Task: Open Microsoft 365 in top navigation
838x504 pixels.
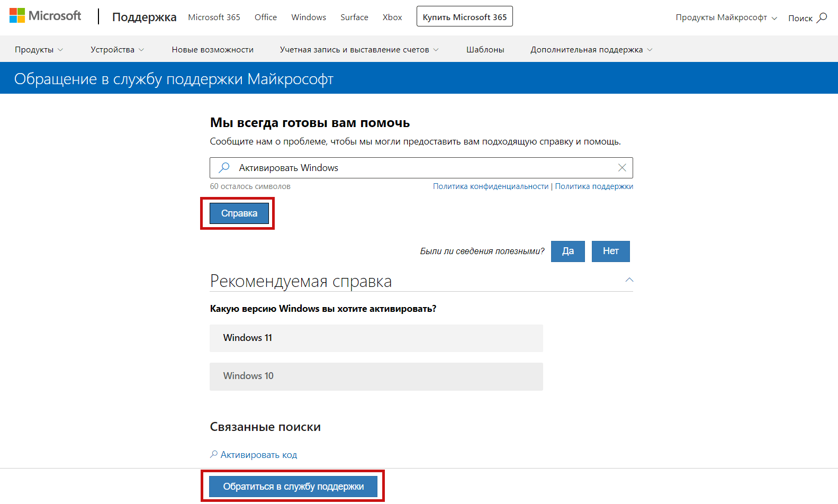Action: pyautogui.click(x=214, y=17)
